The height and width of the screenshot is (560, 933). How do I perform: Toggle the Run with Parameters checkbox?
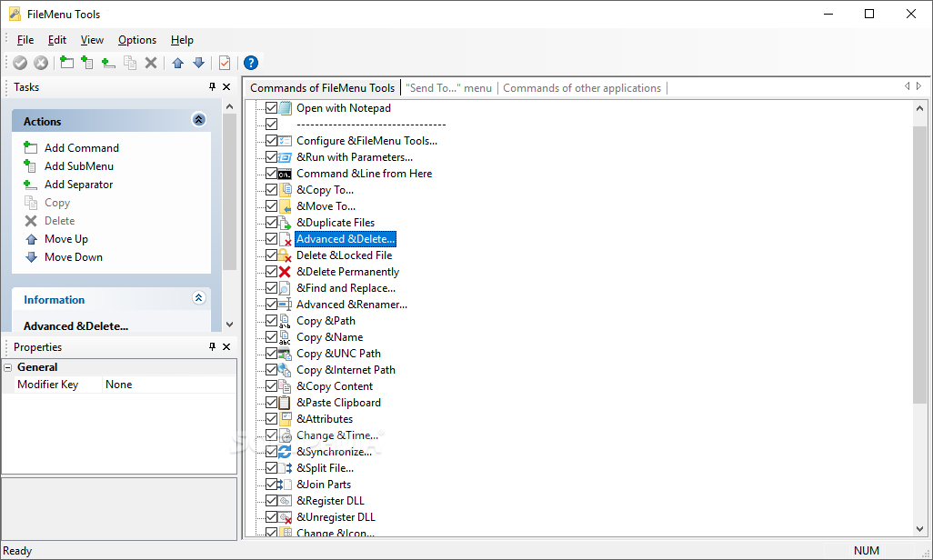(271, 157)
